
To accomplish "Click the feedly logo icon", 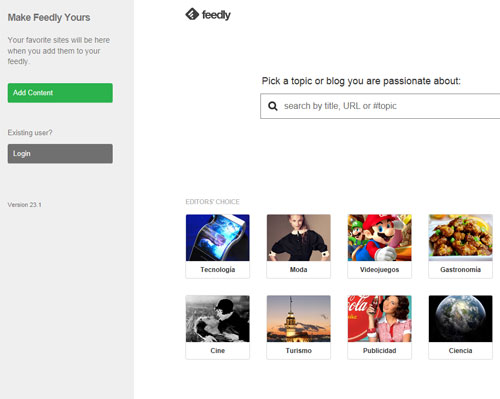I will click(192, 14).
